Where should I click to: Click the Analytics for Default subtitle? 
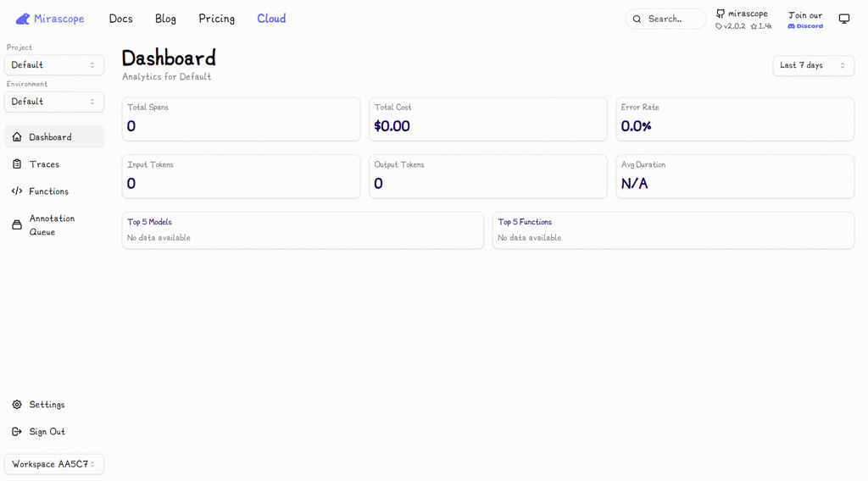[x=167, y=77]
